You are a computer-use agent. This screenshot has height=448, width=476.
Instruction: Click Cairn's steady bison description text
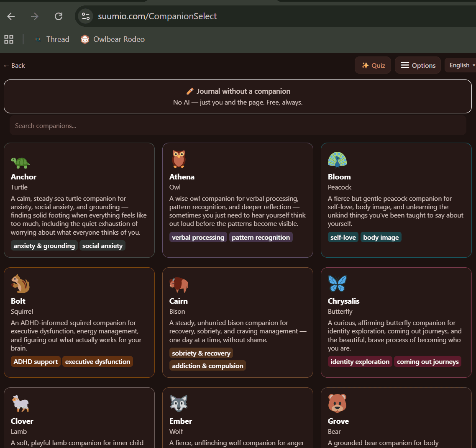coord(238,331)
